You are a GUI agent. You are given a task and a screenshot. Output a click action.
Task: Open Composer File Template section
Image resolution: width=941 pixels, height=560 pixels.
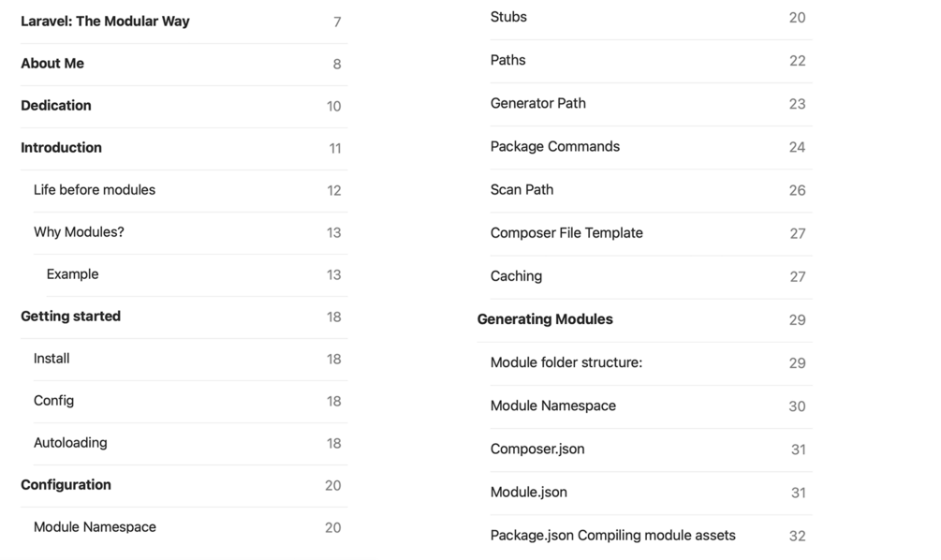[566, 233]
